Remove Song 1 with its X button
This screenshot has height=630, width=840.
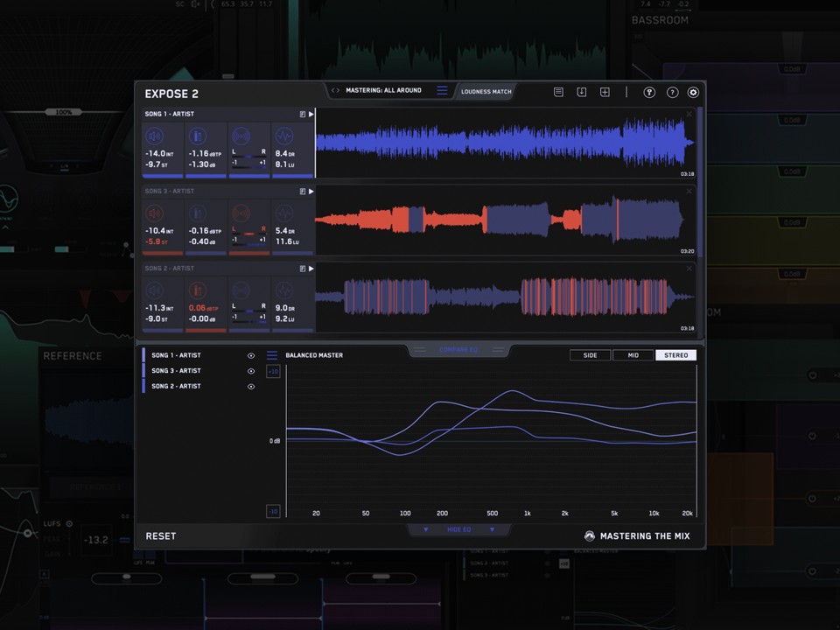pyautogui.click(x=689, y=114)
